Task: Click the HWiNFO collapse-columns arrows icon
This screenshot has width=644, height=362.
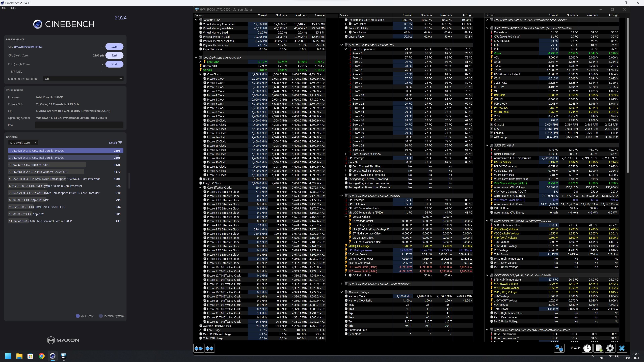Action: pyautogui.click(x=209, y=348)
